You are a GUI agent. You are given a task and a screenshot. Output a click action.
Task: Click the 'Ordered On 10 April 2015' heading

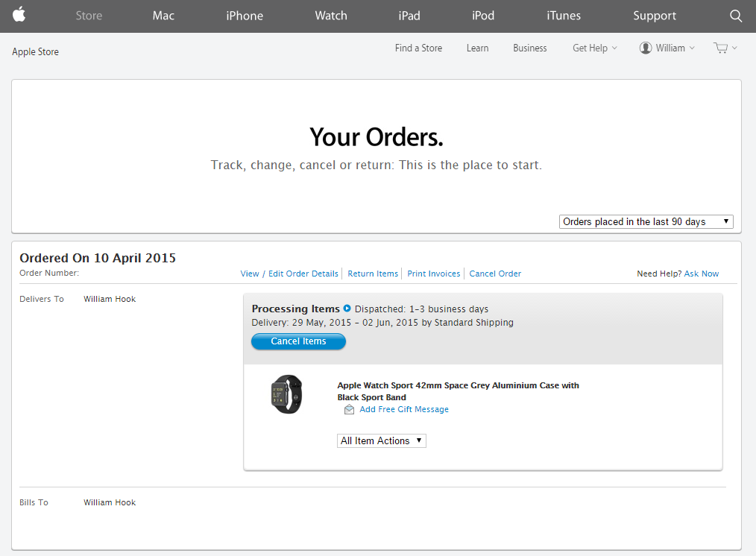(x=98, y=258)
